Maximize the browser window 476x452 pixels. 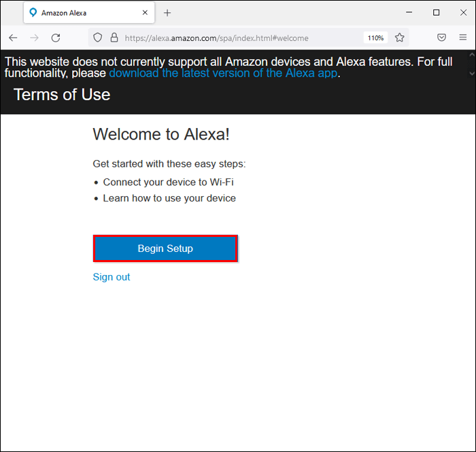pyautogui.click(x=436, y=12)
